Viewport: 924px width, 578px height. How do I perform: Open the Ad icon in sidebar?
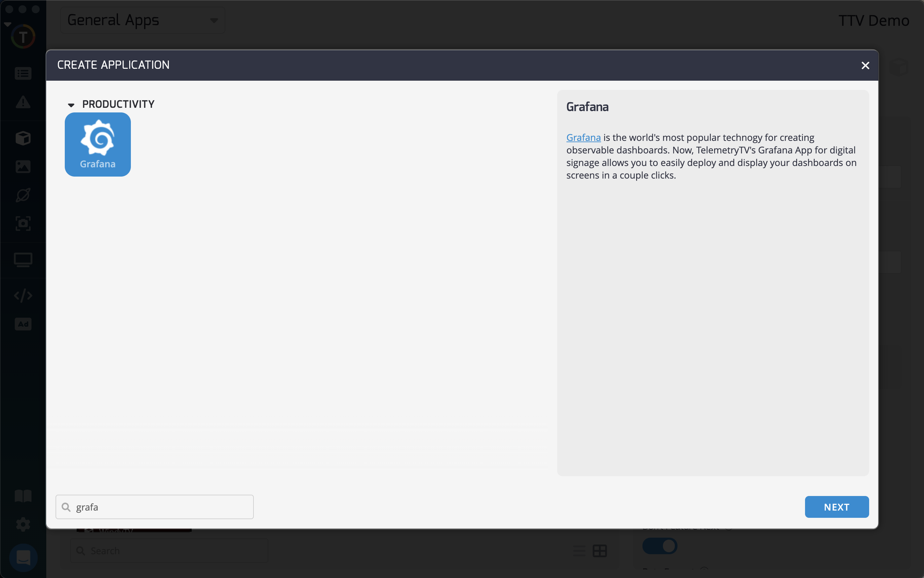tap(23, 324)
